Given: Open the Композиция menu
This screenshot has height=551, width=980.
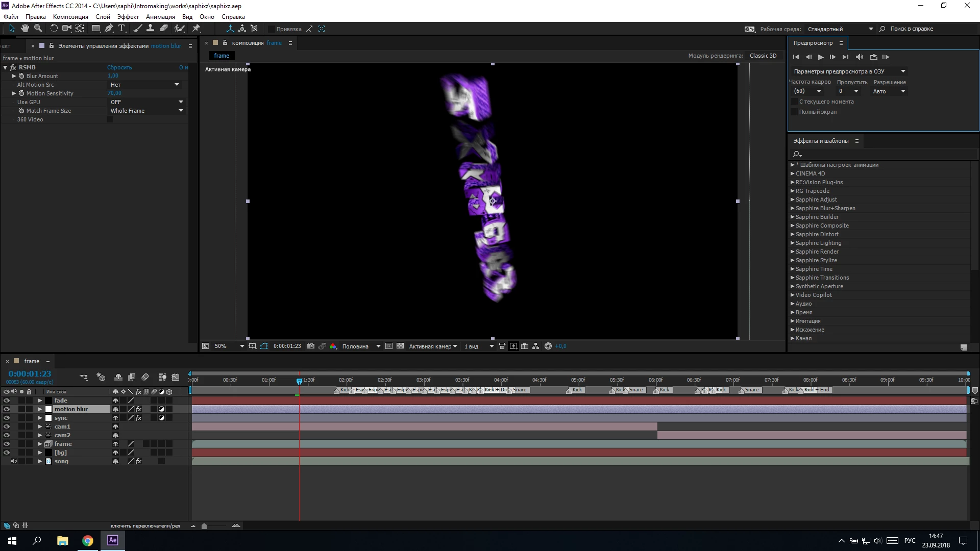Looking at the screenshot, I should click(70, 17).
